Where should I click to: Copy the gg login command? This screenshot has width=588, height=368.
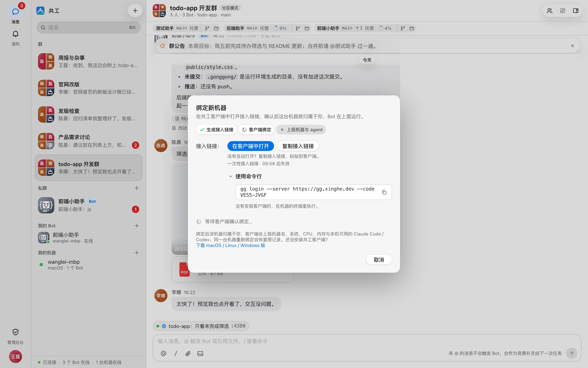384,192
